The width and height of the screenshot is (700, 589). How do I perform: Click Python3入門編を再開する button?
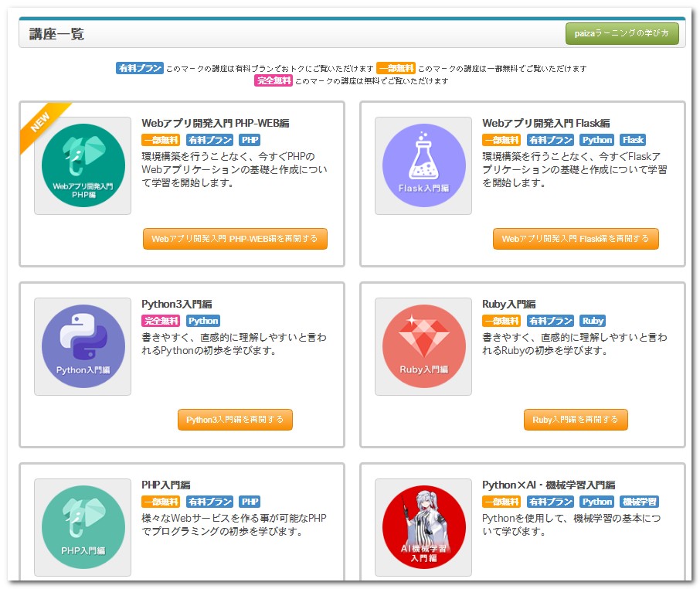pos(235,420)
